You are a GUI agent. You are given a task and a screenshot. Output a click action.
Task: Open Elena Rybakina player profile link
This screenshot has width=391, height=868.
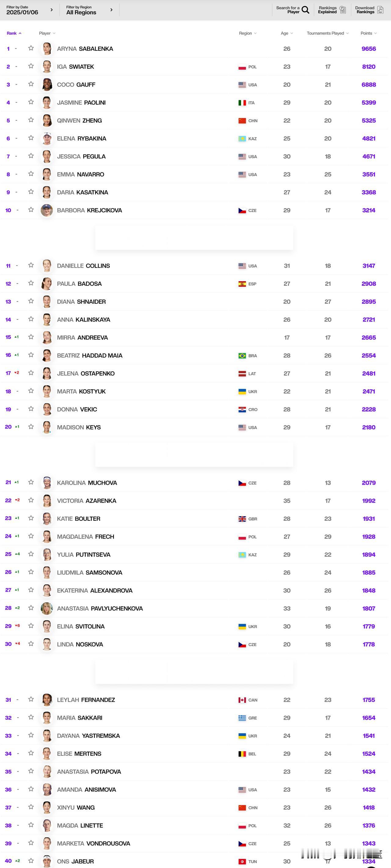coord(82,138)
